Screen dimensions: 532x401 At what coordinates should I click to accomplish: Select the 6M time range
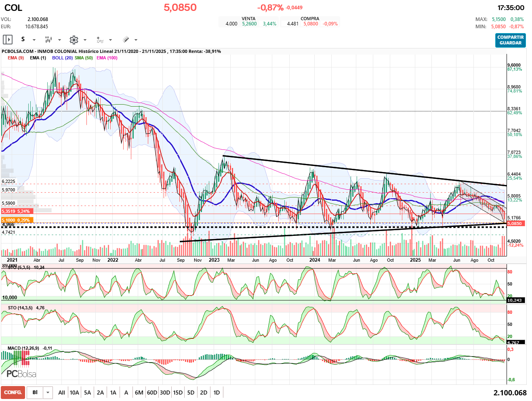[x=139, y=393]
